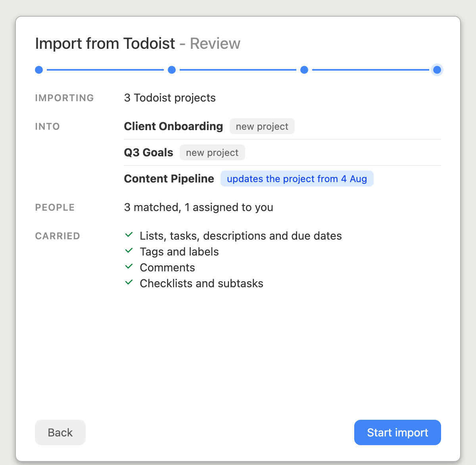Image resolution: width=476 pixels, height=465 pixels.
Task: Click the Q3 Goals project name
Action: coord(149,152)
